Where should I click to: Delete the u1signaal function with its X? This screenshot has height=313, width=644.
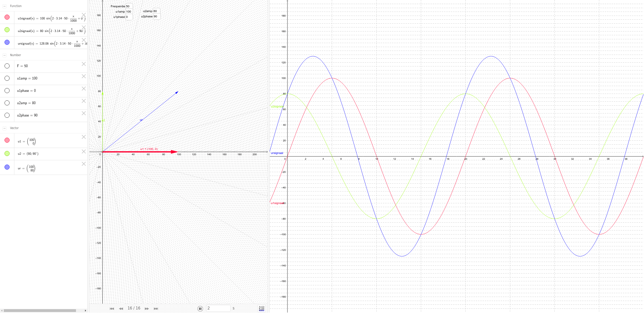[x=84, y=15]
